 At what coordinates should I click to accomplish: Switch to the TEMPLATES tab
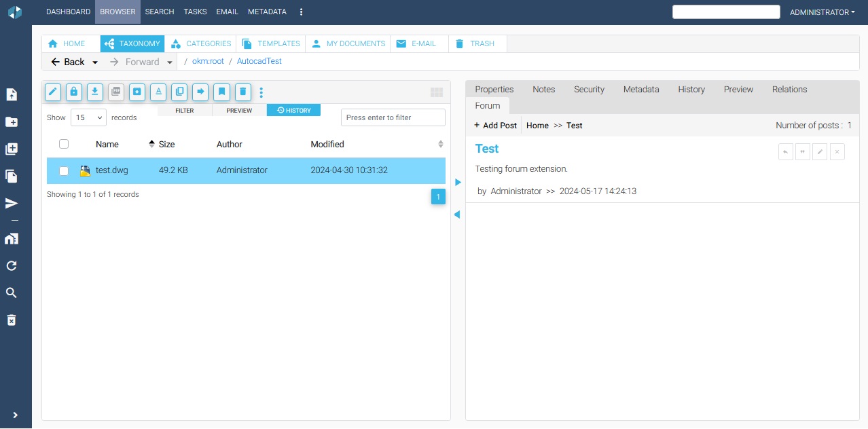coord(270,43)
